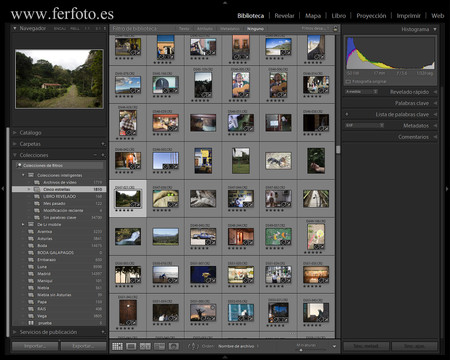Screen dimensions: 450x360
Task: Toggle the filmstrip with the bottom edge arrow
Action: click(225, 357)
